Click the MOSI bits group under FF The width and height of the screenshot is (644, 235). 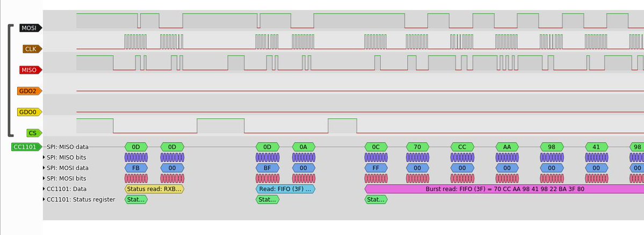pyautogui.click(x=376, y=178)
